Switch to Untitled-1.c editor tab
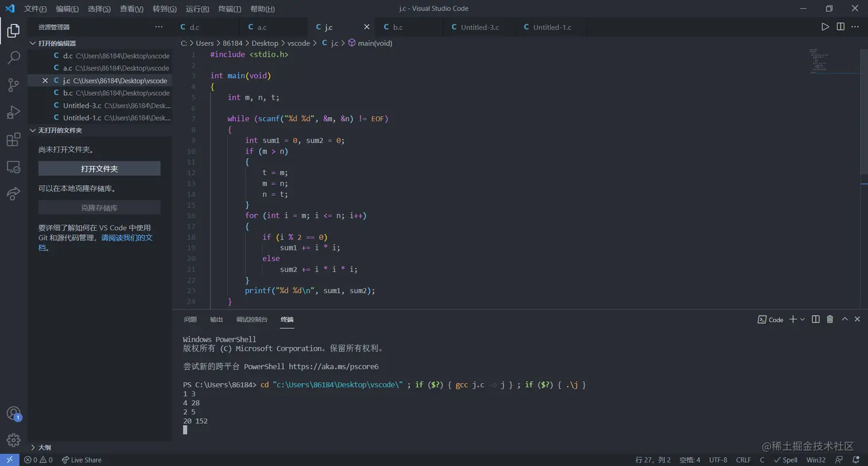Image resolution: width=868 pixels, height=466 pixels. click(x=551, y=27)
